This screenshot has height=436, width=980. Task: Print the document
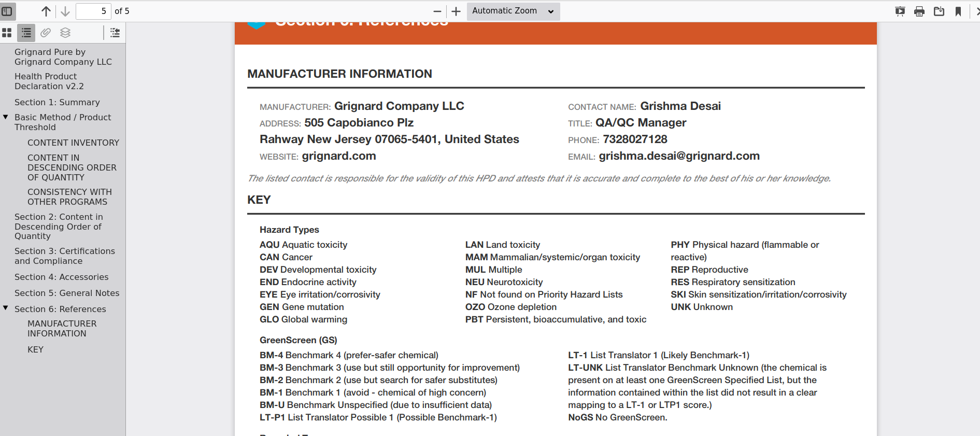919,11
